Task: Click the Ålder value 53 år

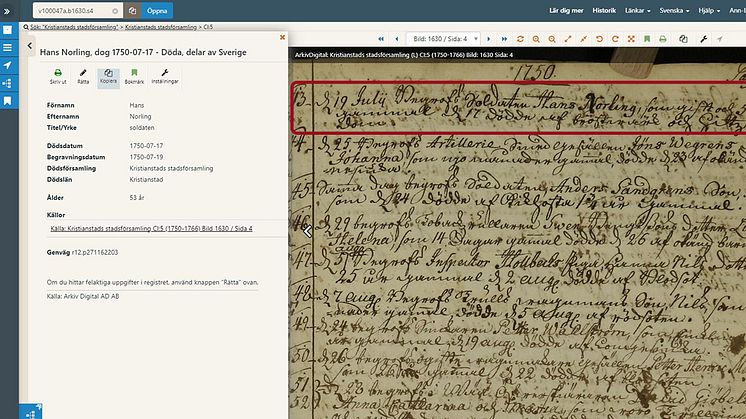Action: pyautogui.click(x=137, y=198)
